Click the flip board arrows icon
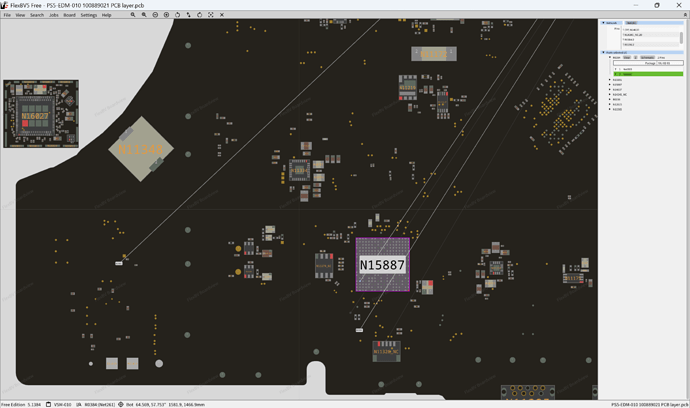This screenshot has height=408, width=690. pyautogui.click(x=188, y=15)
